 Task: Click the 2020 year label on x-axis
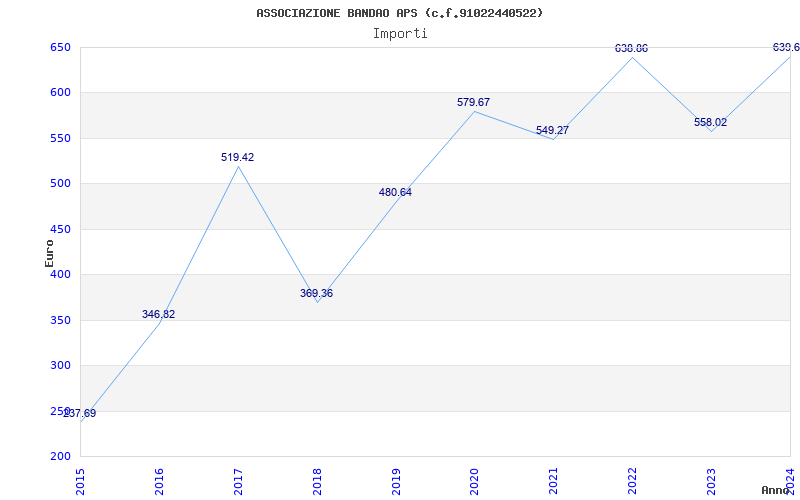(474, 481)
